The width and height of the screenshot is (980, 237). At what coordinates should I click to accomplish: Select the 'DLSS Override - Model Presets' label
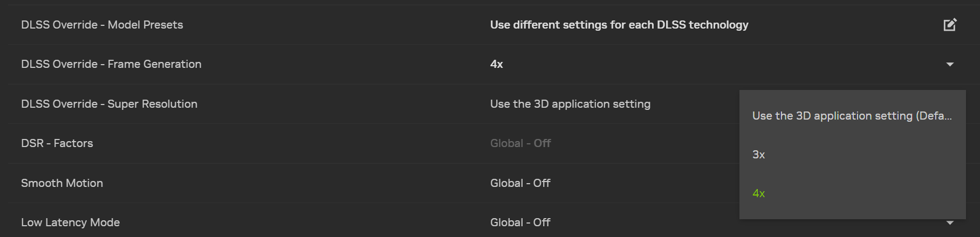(x=102, y=25)
